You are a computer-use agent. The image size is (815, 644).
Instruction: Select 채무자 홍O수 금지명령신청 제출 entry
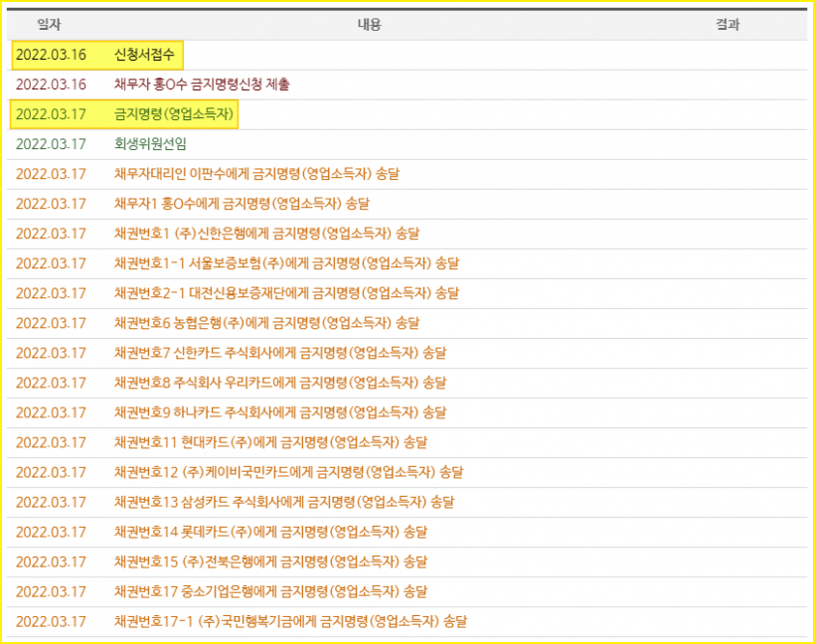pyautogui.click(x=202, y=84)
